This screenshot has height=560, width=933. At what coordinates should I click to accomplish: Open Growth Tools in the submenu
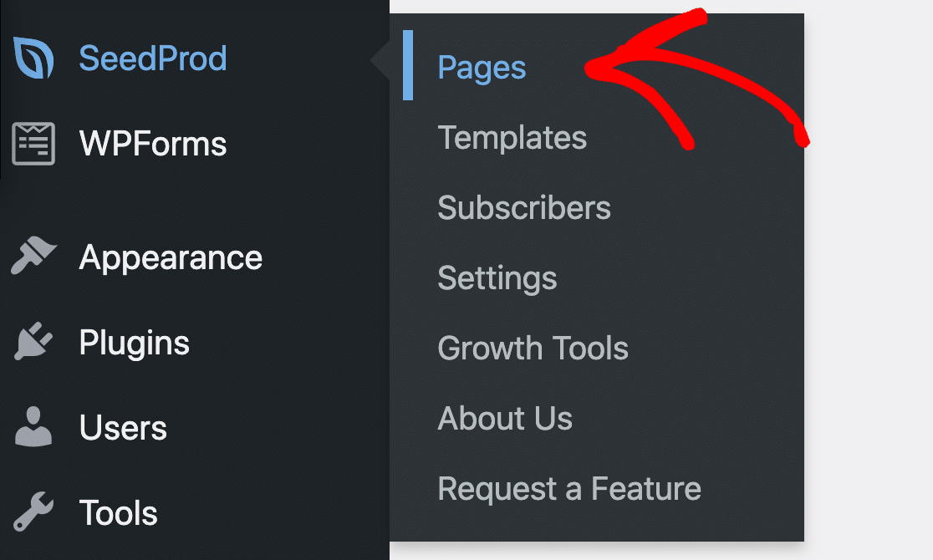533,349
